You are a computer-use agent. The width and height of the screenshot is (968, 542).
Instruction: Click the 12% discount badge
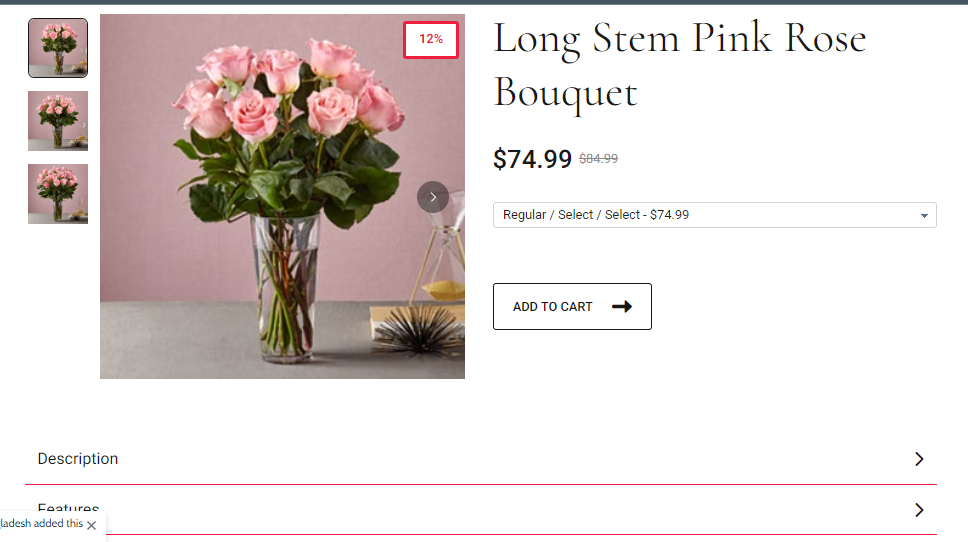click(431, 40)
